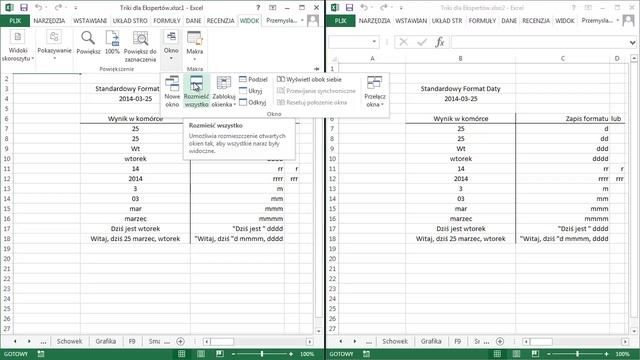Open Przełącz okna dropdown
The width and height of the screenshot is (640, 360).
point(375,91)
